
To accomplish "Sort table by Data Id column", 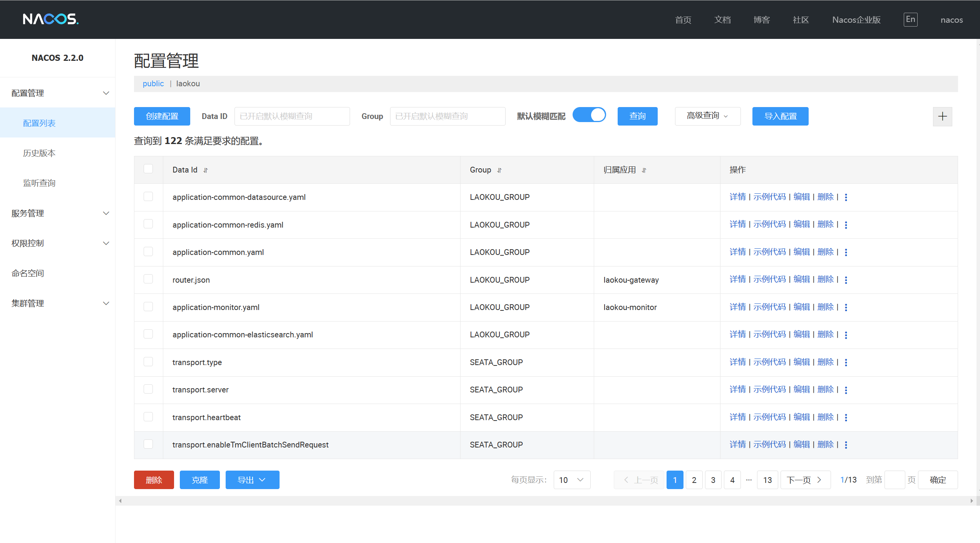I will [x=206, y=170].
